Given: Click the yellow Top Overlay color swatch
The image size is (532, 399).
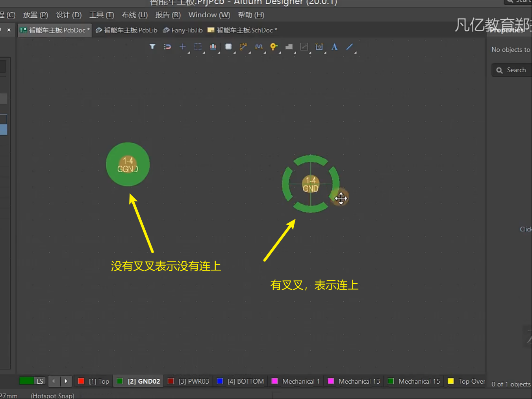Looking at the screenshot, I should [x=451, y=381].
